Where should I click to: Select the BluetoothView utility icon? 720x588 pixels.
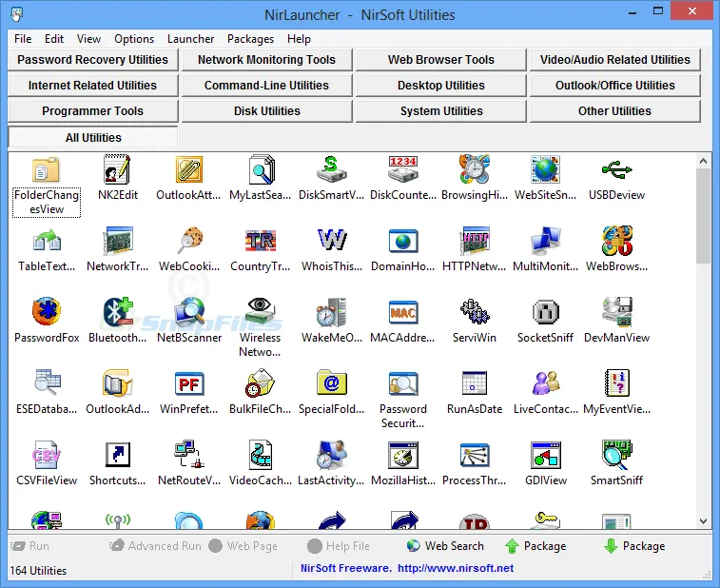coord(118,312)
